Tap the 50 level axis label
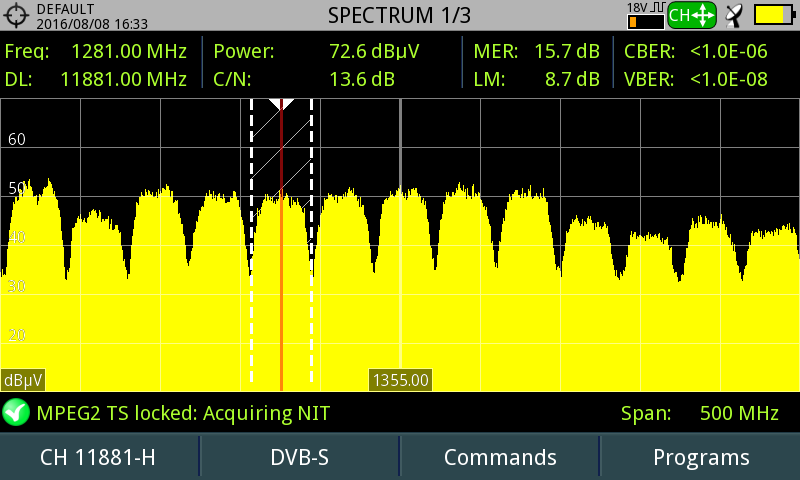 click(17, 188)
